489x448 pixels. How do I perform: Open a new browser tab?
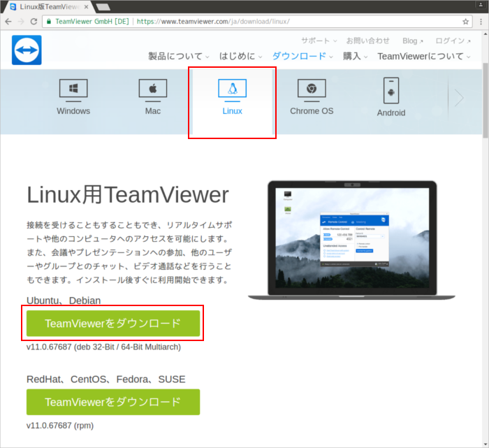coord(103,7)
